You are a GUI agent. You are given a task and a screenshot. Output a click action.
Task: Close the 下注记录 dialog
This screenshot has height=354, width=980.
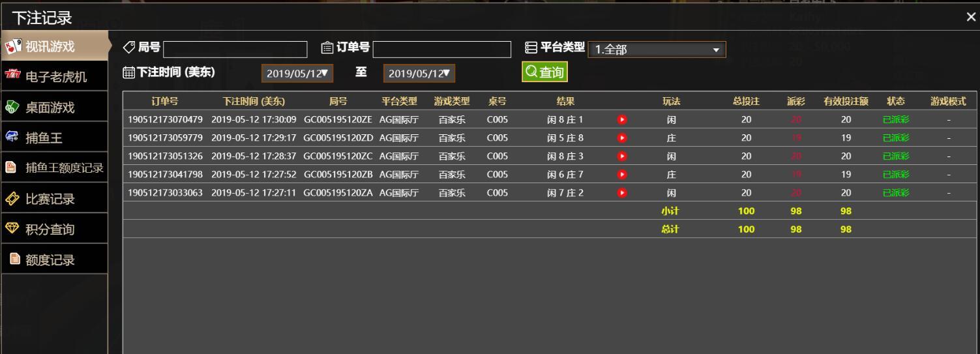point(970,17)
